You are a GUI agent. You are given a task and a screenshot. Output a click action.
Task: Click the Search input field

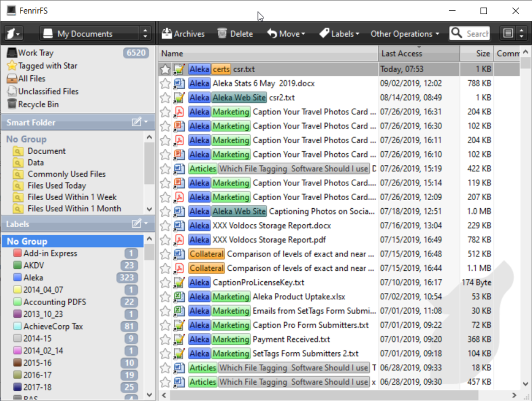click(x=477, y=34)
